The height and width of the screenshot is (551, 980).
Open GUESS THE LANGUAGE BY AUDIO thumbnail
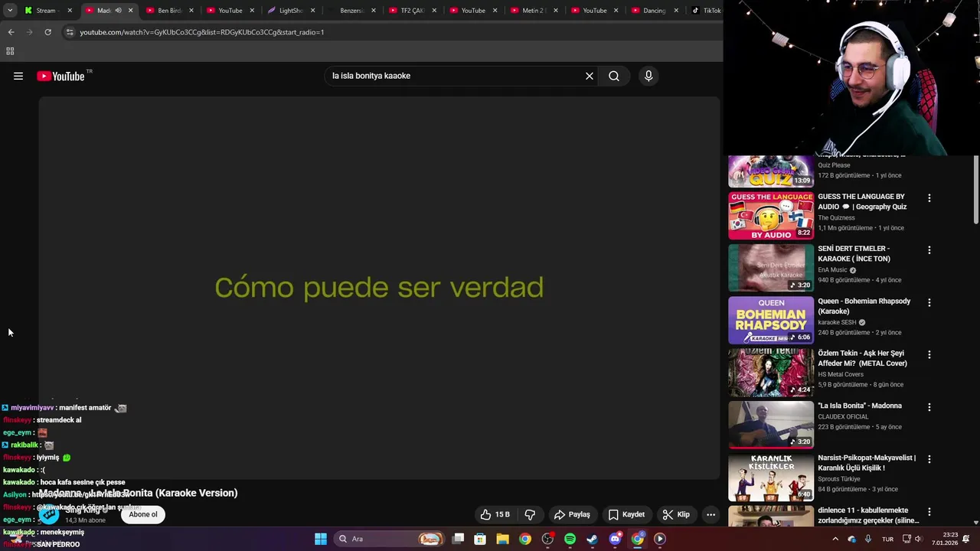point(771,216)
